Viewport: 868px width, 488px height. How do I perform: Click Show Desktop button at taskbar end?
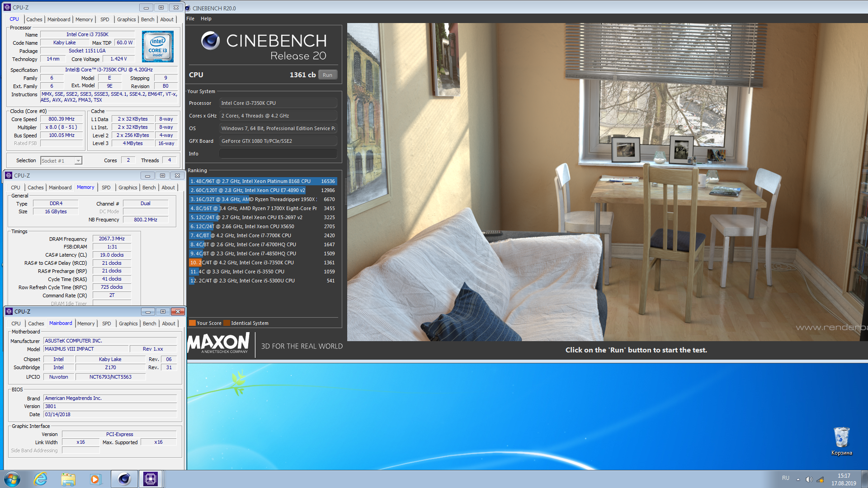(864, 479)
